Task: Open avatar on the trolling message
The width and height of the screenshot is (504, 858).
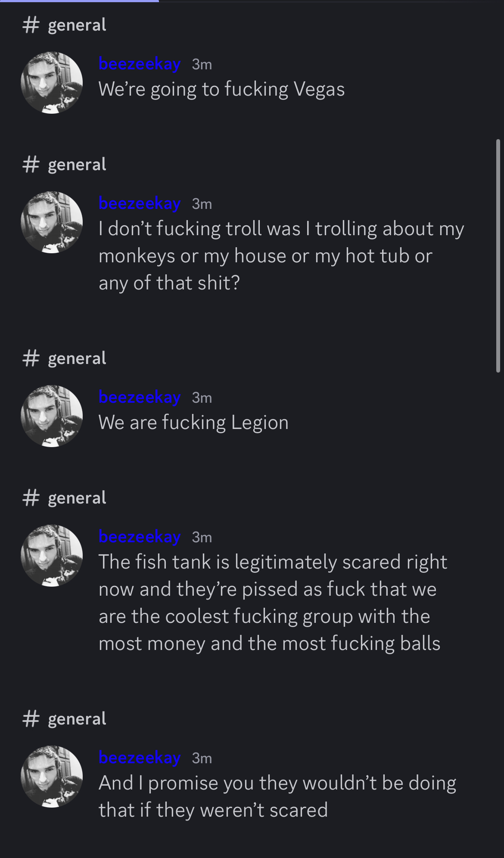Action: coord(52,222)
